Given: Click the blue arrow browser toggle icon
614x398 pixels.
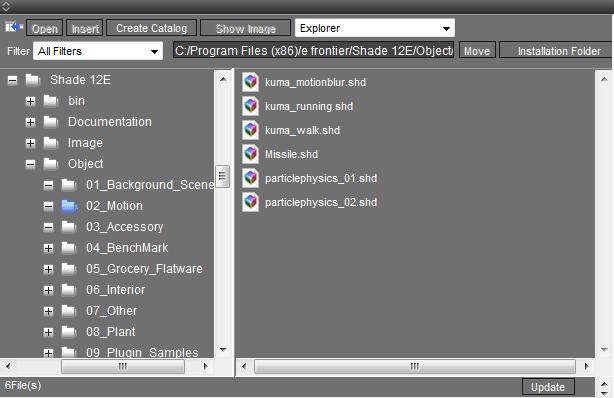Looking at the screenshot, I should coord(14,27).
